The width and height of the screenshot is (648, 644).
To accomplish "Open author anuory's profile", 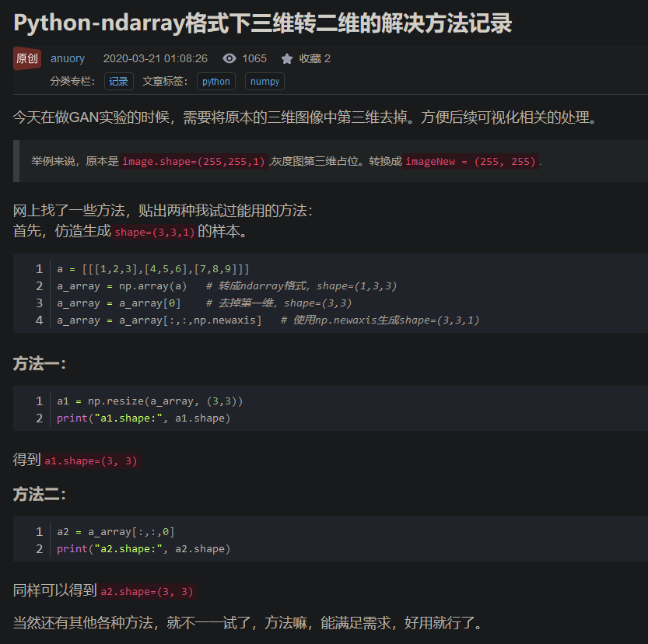I will [68, 58].
